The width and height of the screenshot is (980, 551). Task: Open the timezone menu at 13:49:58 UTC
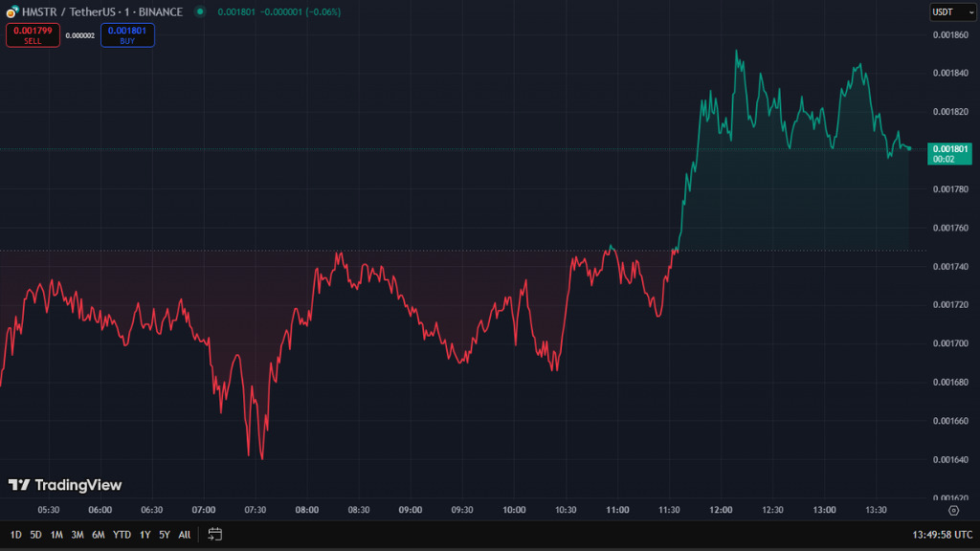(x=942, y=534)
